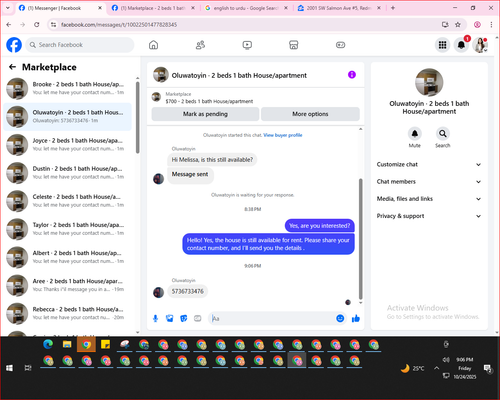Viewport: 500px width, 400px height.
Task: Open the Marketplace storefront icon
Action: pos(294,45)
